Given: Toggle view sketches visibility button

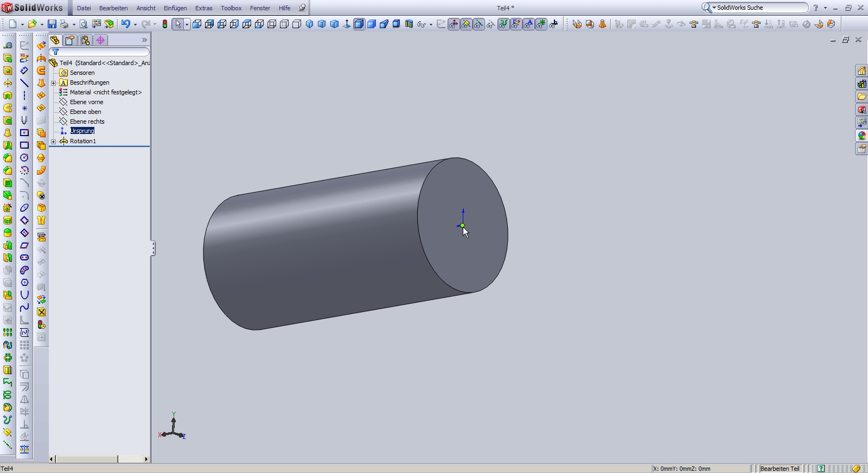Looking at the screenshot, I should tap(516, 24).
